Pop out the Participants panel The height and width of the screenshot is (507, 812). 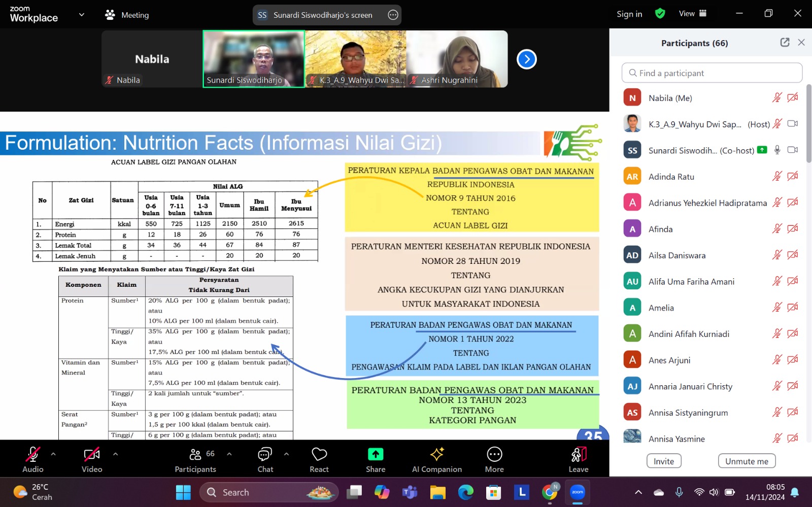click(785, 43)
